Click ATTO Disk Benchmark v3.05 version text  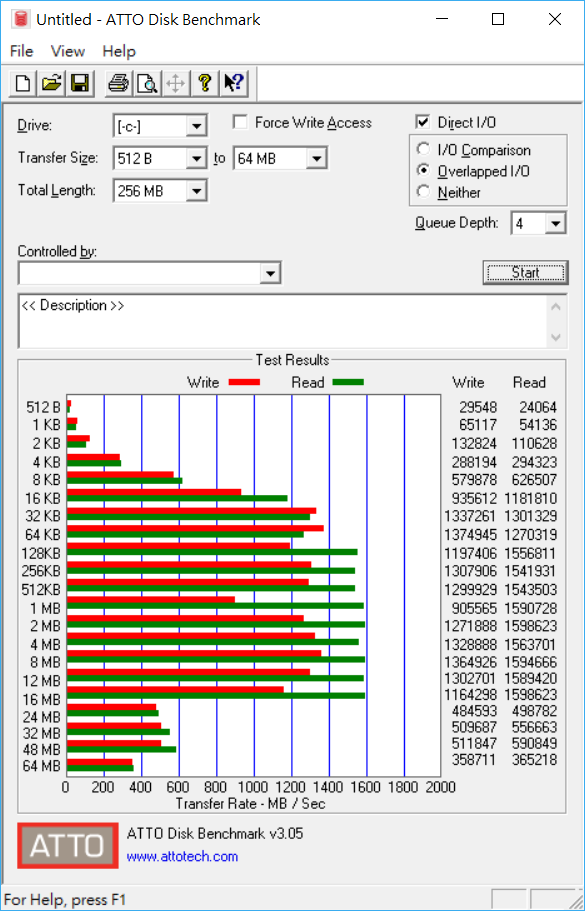pos(215,834)
